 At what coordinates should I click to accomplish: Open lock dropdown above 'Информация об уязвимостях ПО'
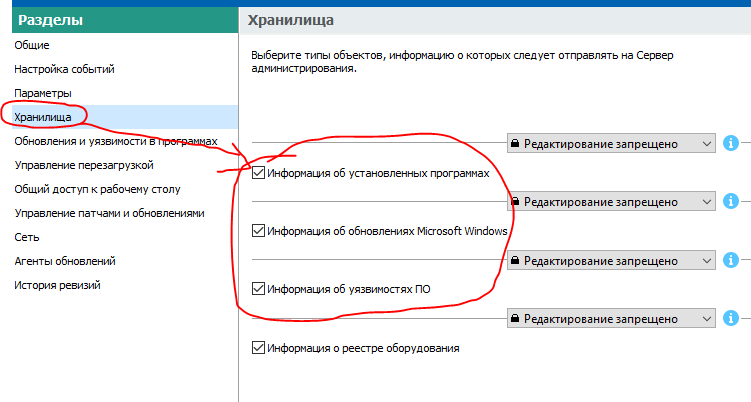click(611, 260)
